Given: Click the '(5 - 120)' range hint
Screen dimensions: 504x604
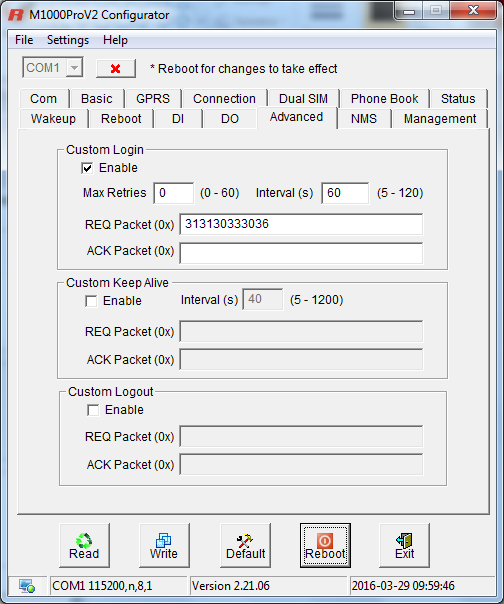Looking at the screenshot, I should [x=400, y=193].
